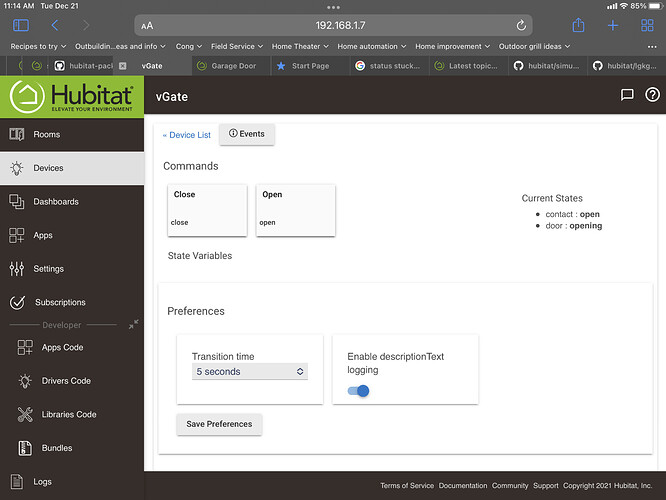Expand Home improvement bookmarks folder
The height and width of the screenshot is (500, 666).
[x=452, y=46]
